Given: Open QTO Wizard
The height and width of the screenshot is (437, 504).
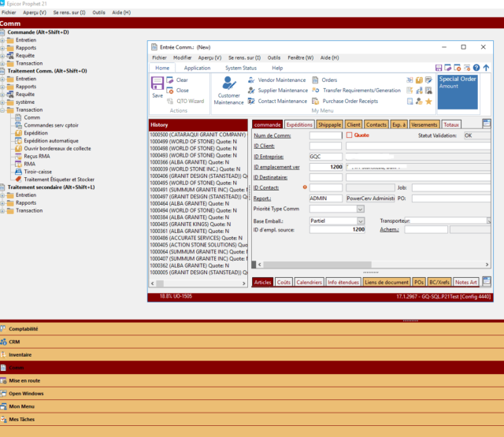Looking at the screenshot, I should tap(186, 102).
